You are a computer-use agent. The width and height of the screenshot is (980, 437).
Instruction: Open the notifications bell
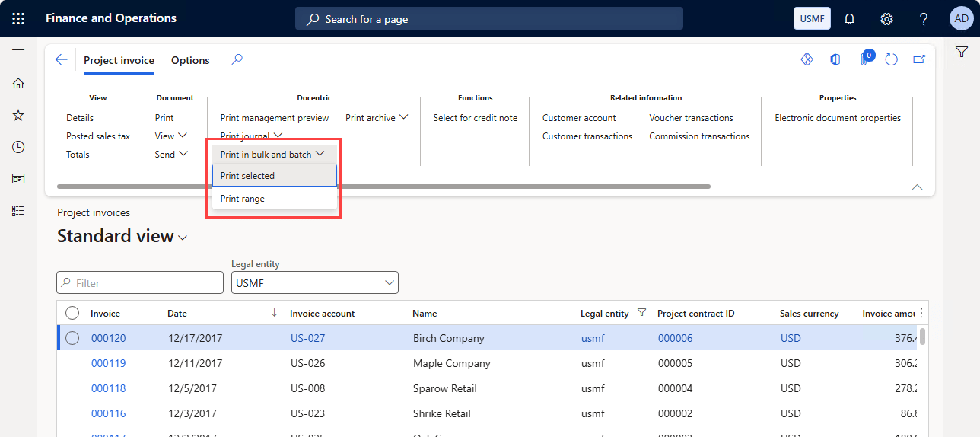(x=850, y=18)
